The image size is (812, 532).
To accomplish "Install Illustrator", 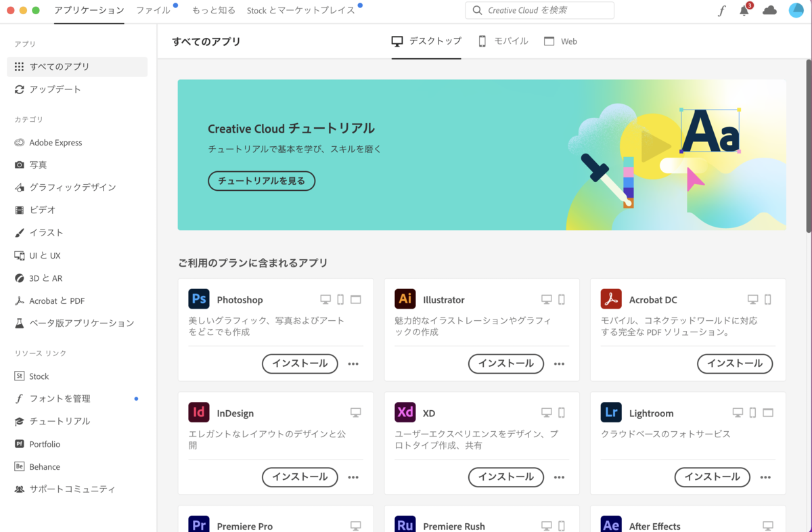I will [x=506, y=363].
